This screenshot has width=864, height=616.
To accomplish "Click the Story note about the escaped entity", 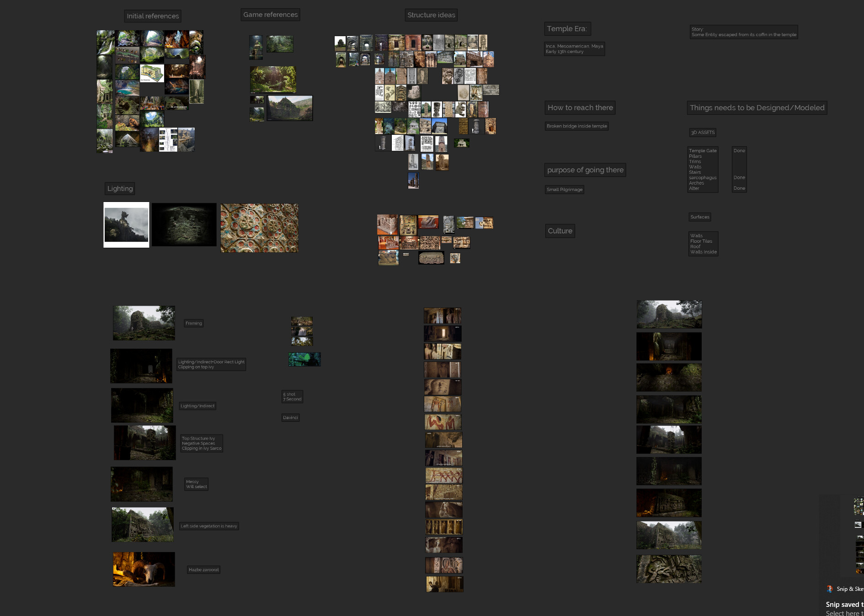I will click(x=744, y=32).
